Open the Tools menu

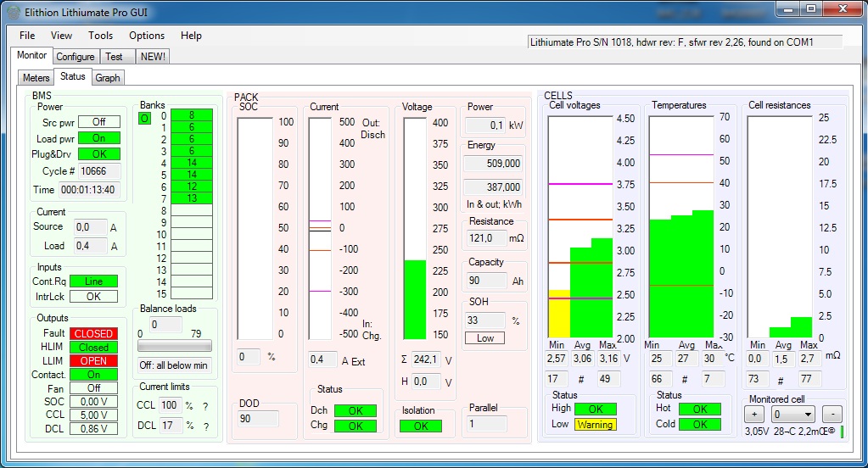click(100, 36)
